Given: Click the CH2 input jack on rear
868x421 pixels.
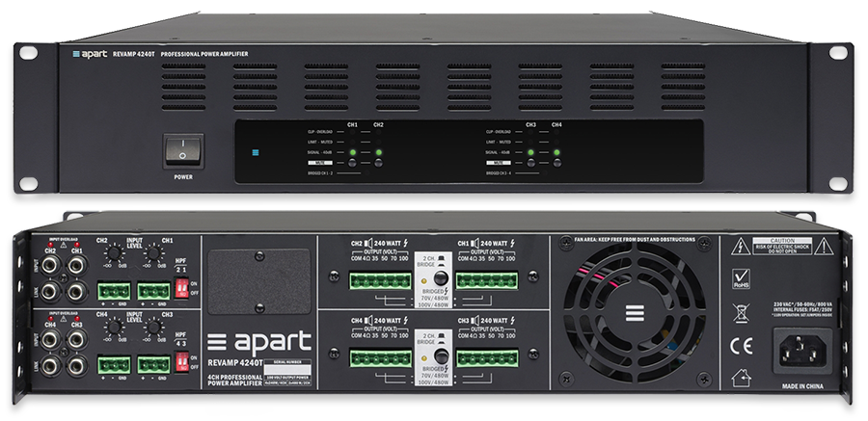Looking at the screenshot, I should tap(50, 265).
